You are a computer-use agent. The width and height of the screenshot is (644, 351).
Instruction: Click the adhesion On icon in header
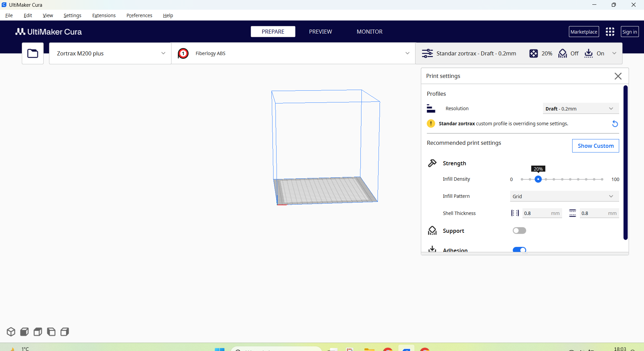tap(589, 53)
